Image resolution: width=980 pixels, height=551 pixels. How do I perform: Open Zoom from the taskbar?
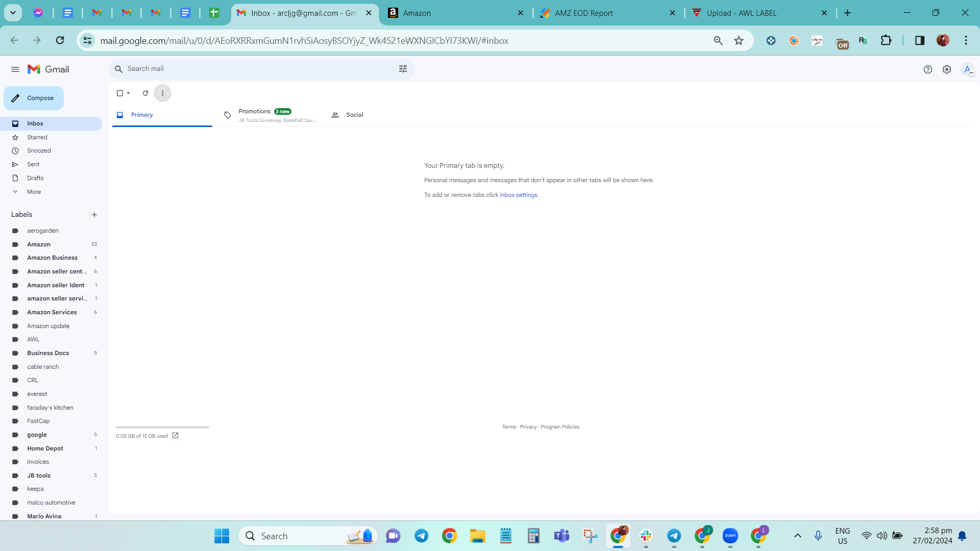730,536
